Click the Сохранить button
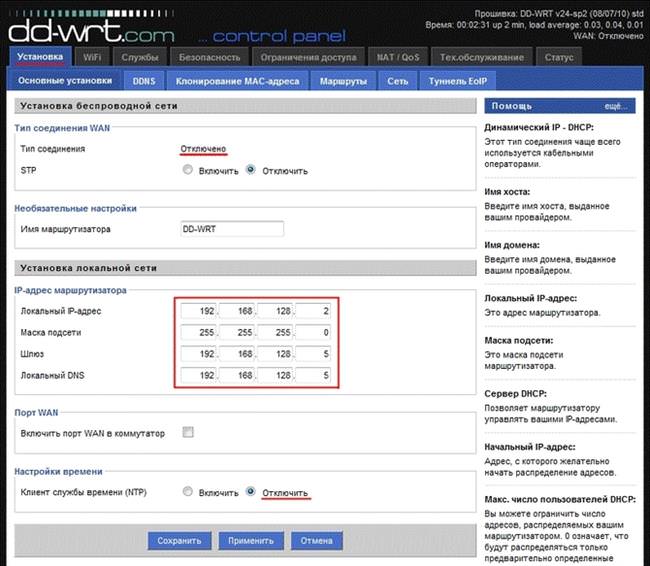 coord(179,541)
